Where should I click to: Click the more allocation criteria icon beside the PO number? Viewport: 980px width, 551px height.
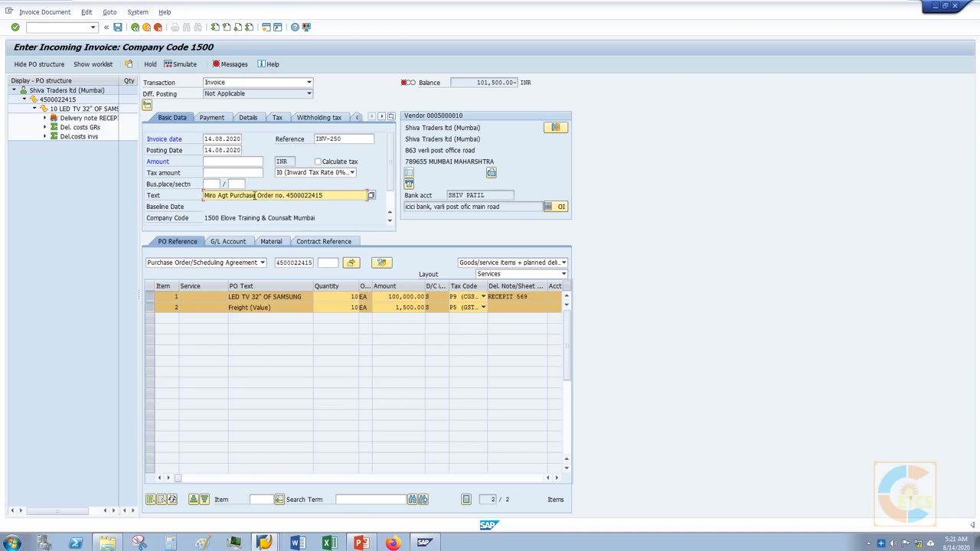[x=351, y=262]
